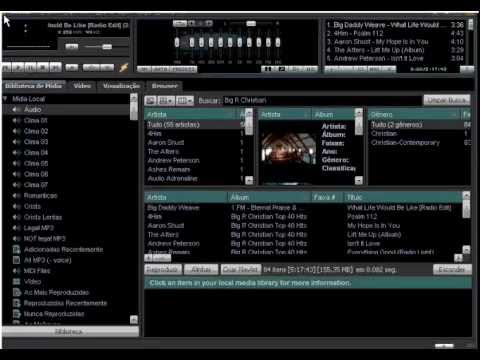Viewport: 480px width, 360px height.
Task: Sort by the Gênero column header
Action: (414, 115)
